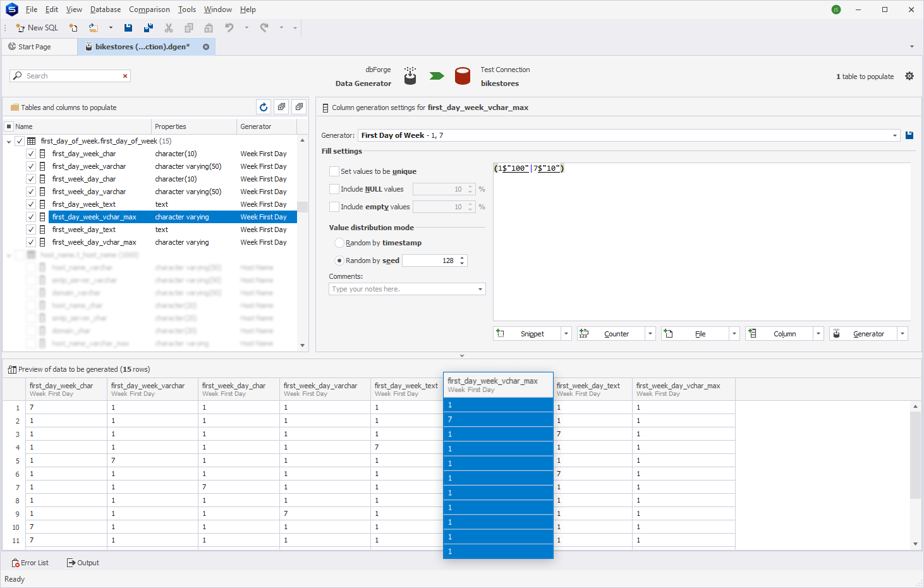Uncheck the first_week_day_text column checkbox

[31, 230]
